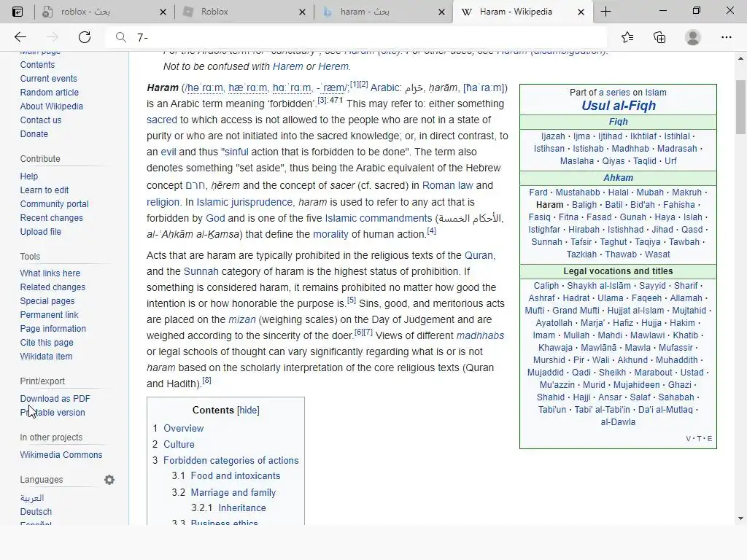Screen dimensions: 747x560
Task: Open Ahkam heading link in infobox
Action: point(619,178)
